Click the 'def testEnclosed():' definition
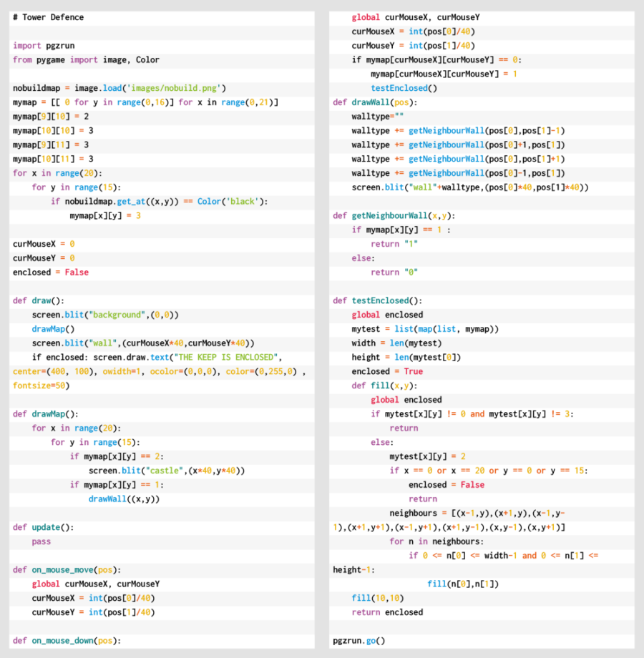The image size is (644, 658). (378, 301)
